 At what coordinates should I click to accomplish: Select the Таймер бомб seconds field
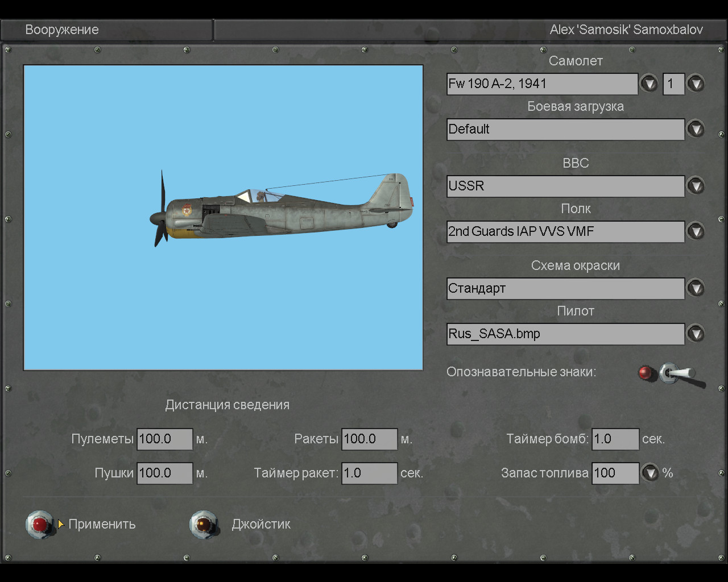tap(615, 439)
